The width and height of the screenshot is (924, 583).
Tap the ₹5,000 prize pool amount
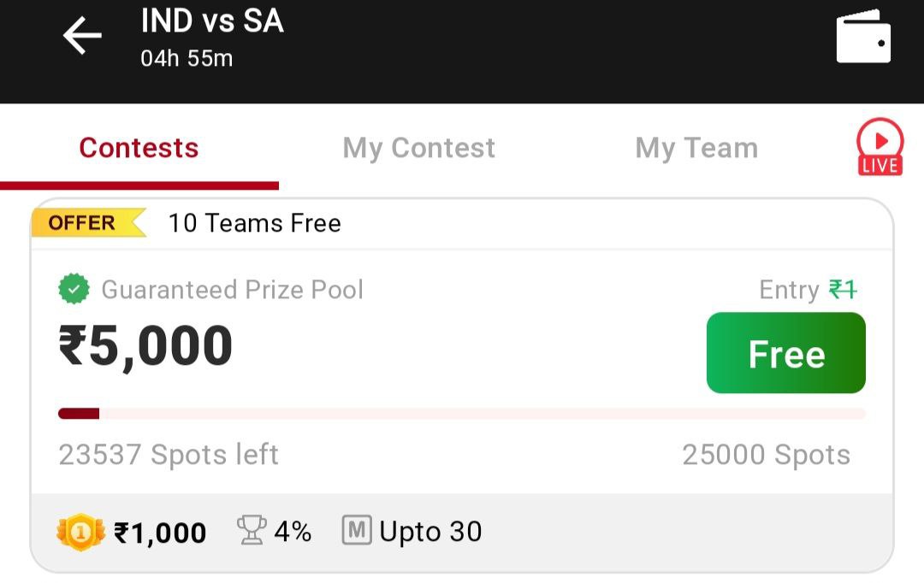point(145,346)
